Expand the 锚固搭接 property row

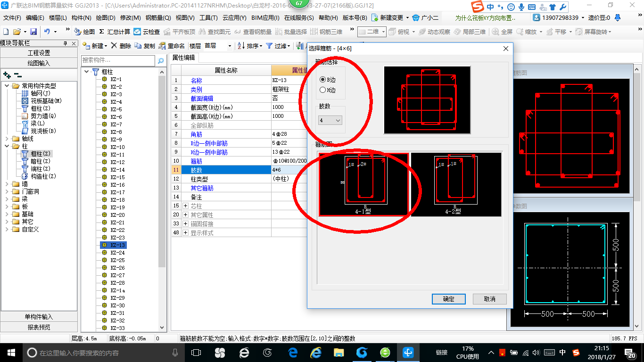tap(185, 224)
